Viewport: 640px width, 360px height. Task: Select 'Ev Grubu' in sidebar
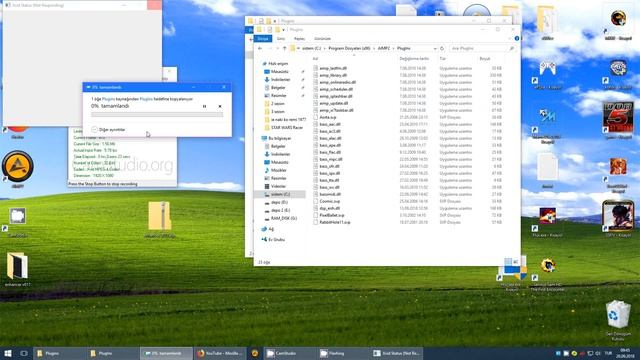tap(276, 240)
